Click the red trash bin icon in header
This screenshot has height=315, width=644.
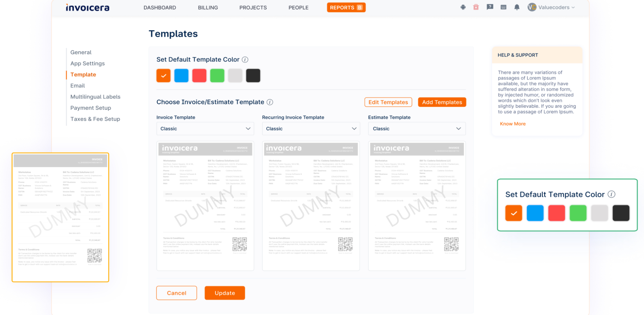coord(476,7)
